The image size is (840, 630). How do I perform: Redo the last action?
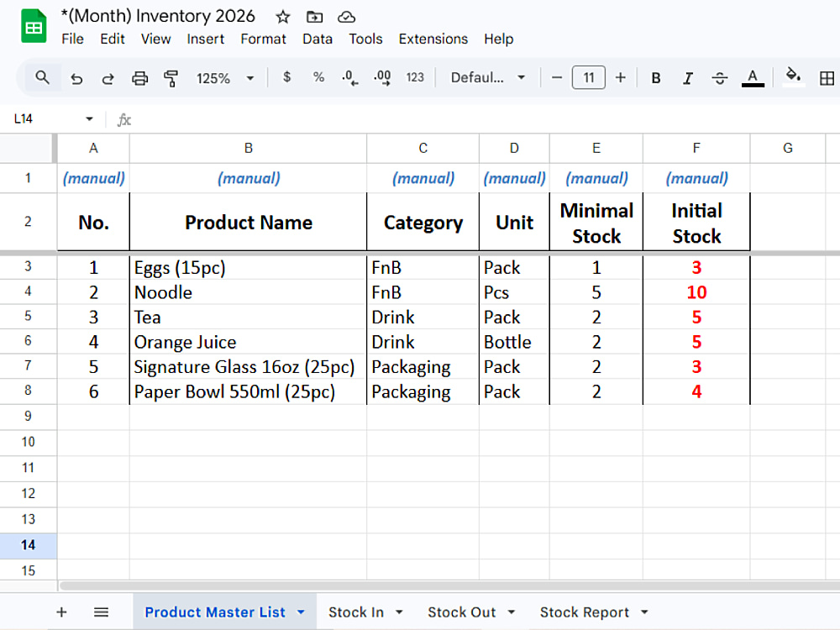(x=108, y=78)
